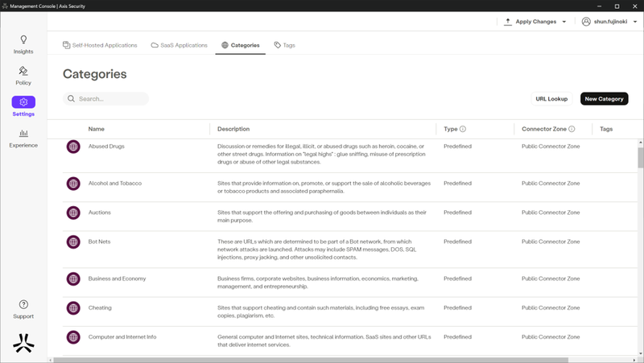This screenshot has height=363, width=644.
Task: Click the Apply Changes upload icon
Action: pos(508,22)
